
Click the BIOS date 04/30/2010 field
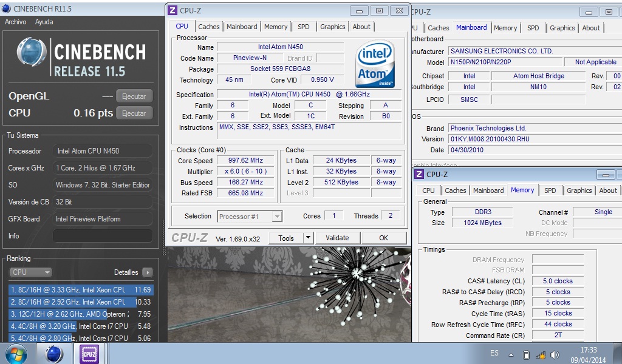pos(535,150)
